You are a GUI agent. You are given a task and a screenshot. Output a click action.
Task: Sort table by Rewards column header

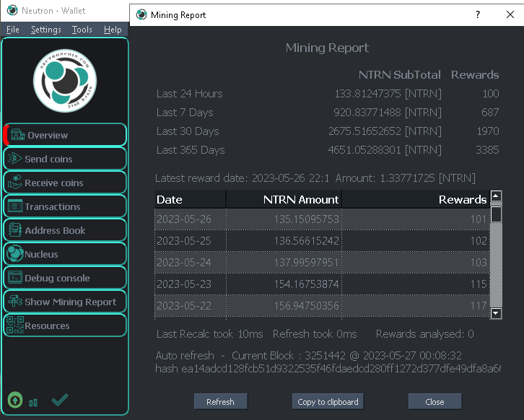pos(416,199)
